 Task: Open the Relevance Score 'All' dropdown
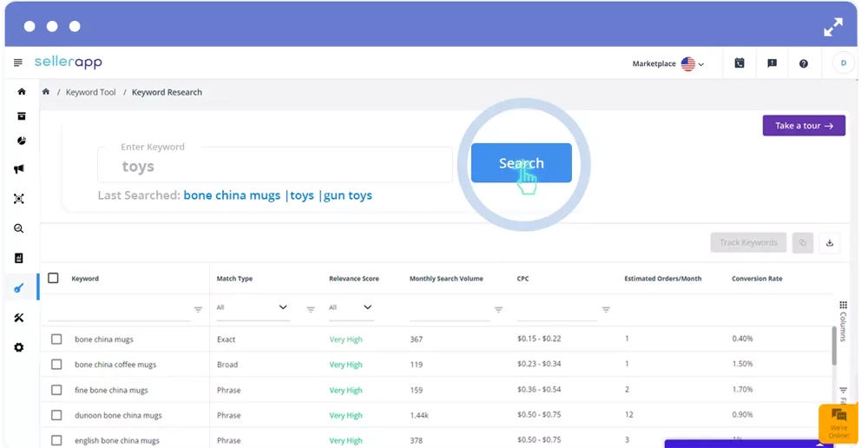point(351,307)
